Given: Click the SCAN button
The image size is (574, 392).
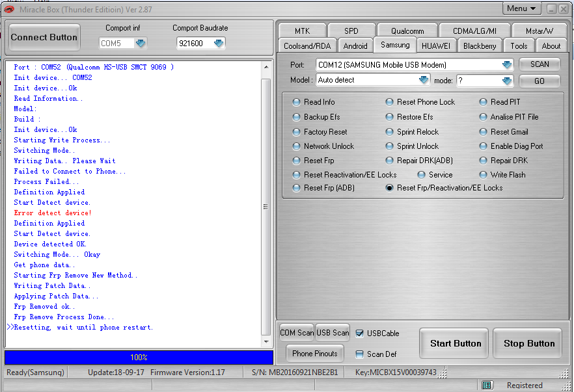Looking at the screenshot, I should tap(540, 64).
